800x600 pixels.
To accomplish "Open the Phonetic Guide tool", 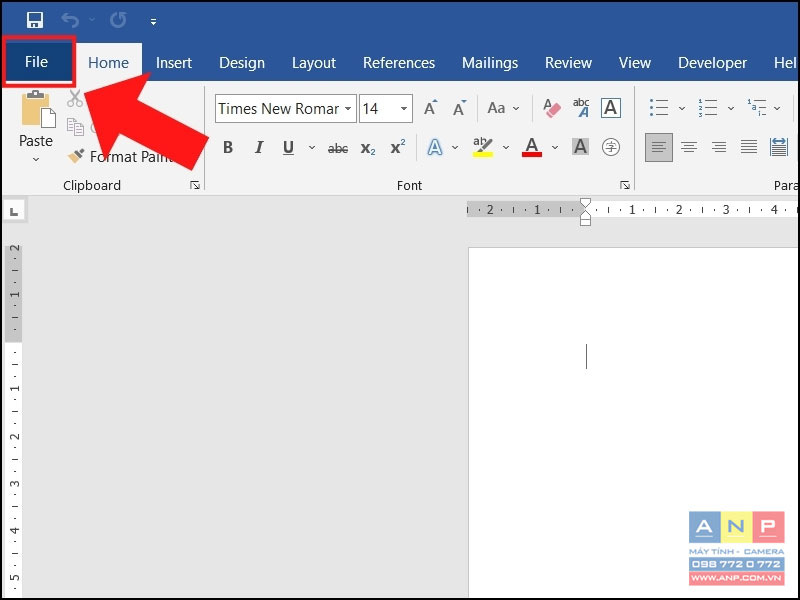I will point(581,108).
